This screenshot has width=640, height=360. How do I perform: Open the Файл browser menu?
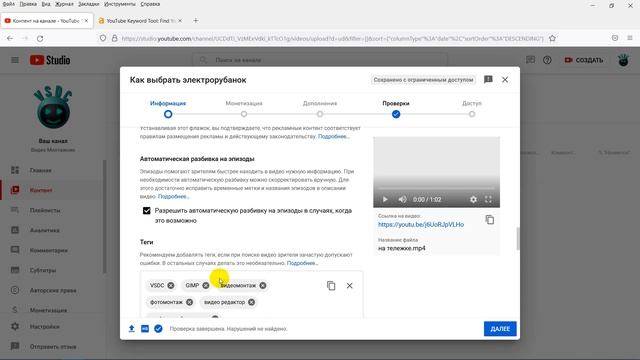pos(9,4)
